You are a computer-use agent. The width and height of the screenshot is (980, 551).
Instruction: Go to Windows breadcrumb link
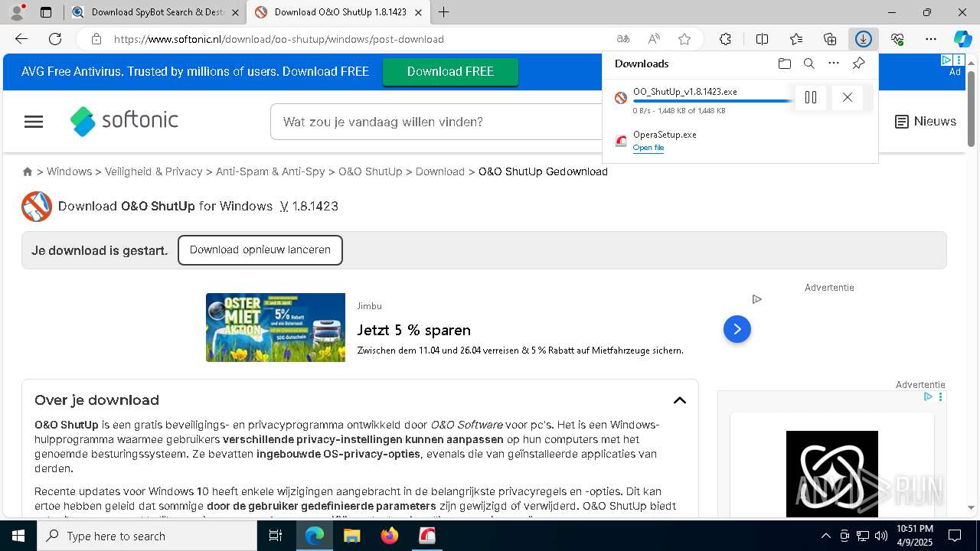coord(69,171)
